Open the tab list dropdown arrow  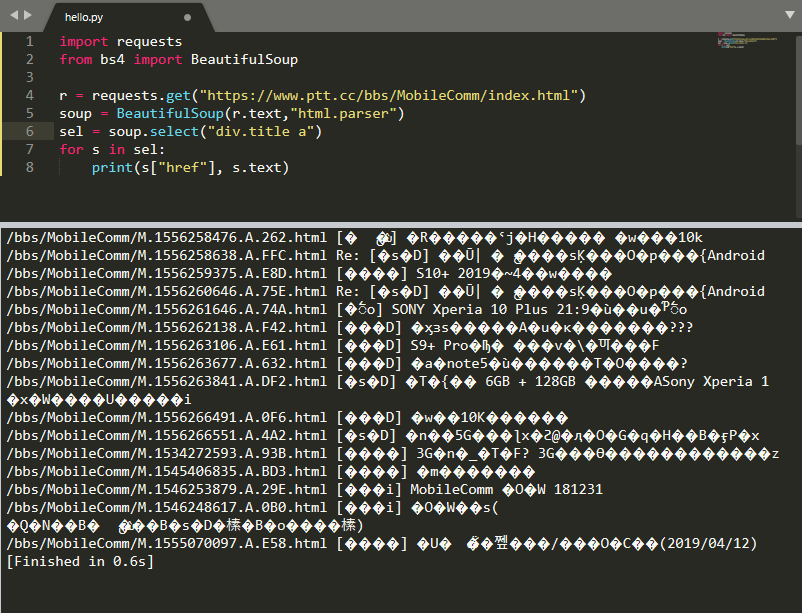(790, 15)
